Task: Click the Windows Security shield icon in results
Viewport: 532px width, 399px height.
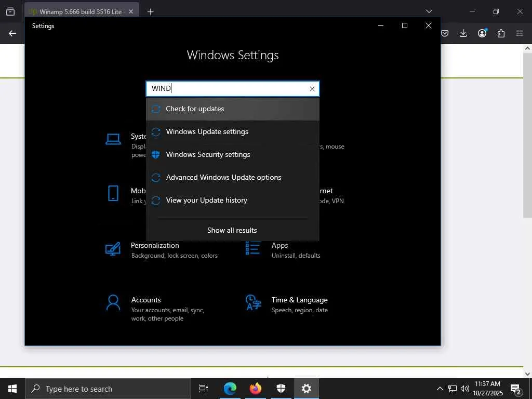Action: point(156,154)
